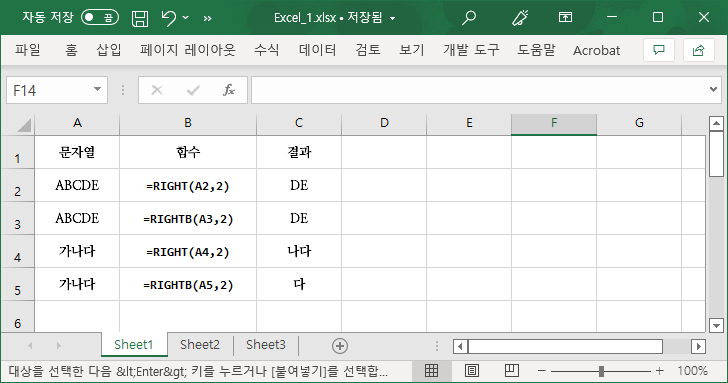Viewport: 728px width, 383px height.
Task: Open the 개발 도구 ribbon tab
Action: 471,50
